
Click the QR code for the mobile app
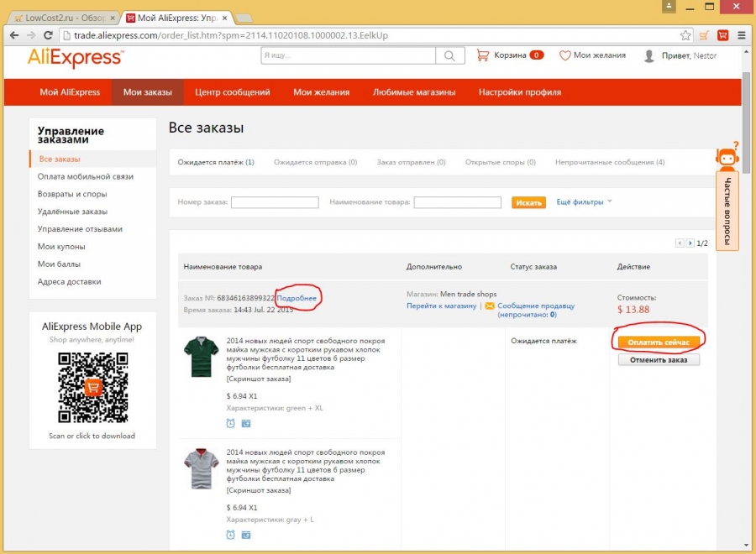(93, 387)
